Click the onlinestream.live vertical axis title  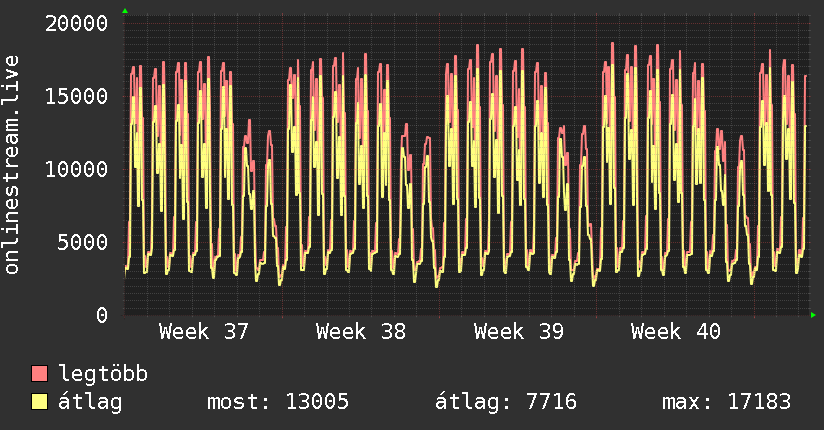point(12,165)
